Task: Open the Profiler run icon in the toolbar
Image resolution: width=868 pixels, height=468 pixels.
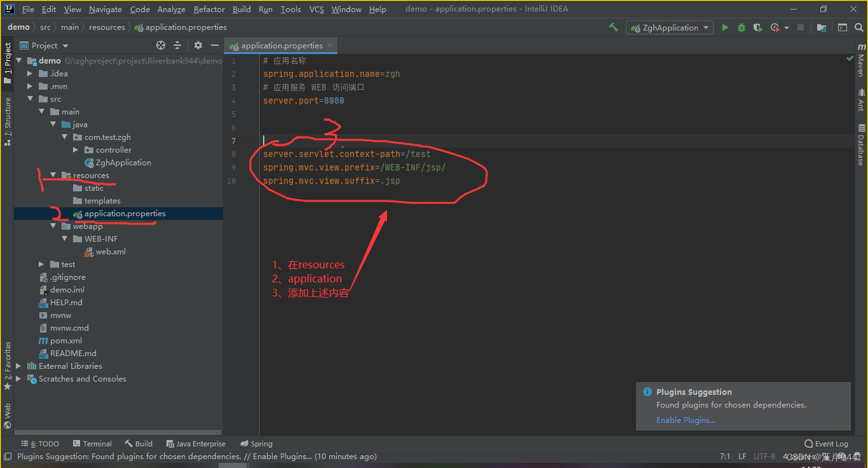Action: click(774, 27)
